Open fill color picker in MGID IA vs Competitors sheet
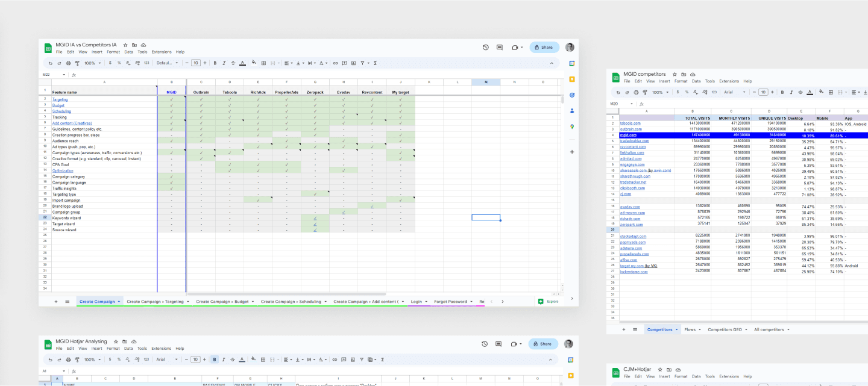Screen dimensions: 868x386 tap(254, 63)
